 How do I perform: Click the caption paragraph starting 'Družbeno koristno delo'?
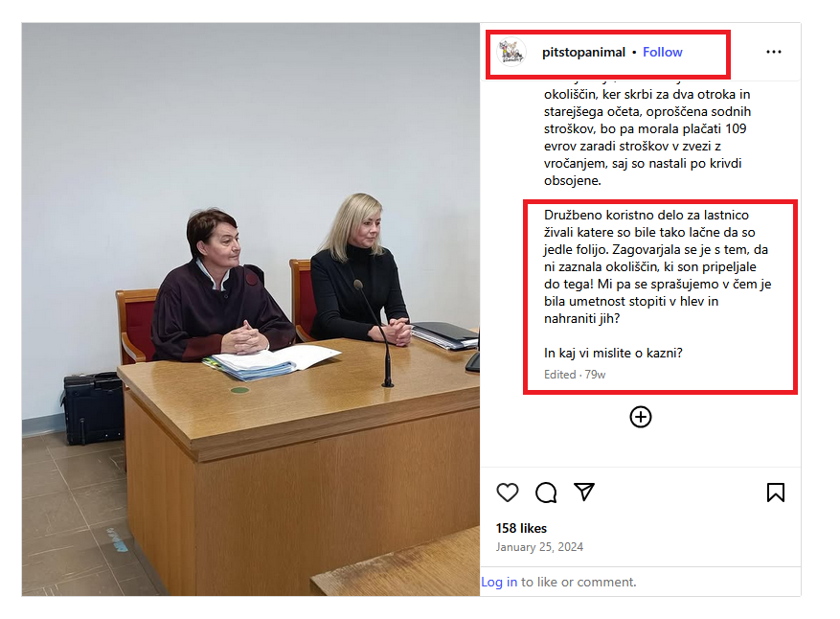tap(657, 267)
